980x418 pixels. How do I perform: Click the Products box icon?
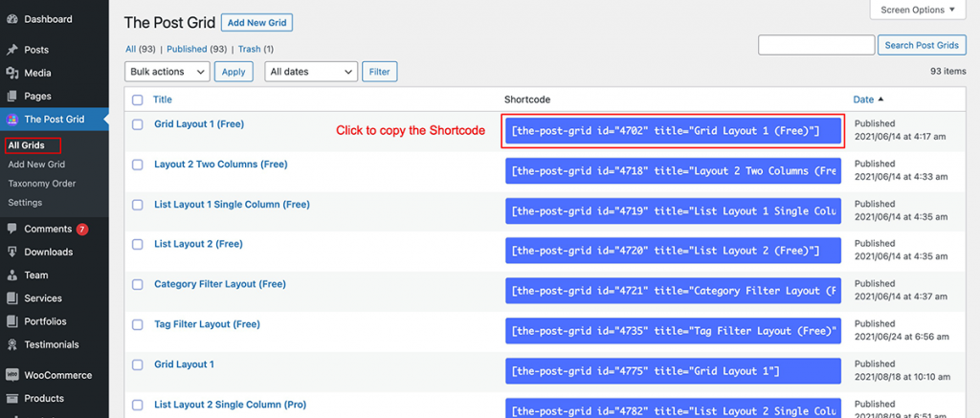[11, 398]
